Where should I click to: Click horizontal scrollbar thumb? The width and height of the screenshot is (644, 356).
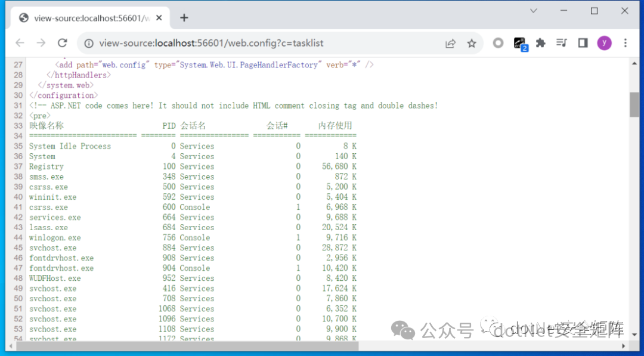187,346
